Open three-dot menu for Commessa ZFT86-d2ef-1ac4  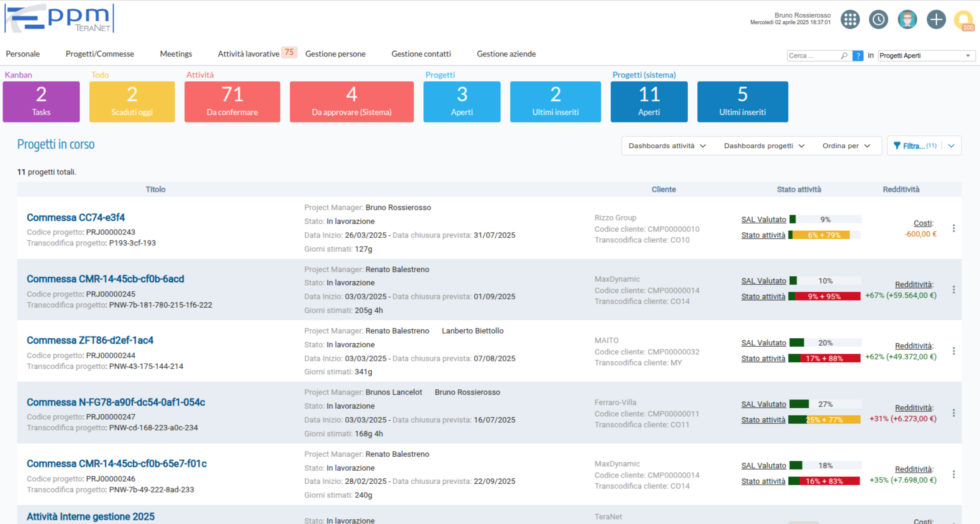coord(953,351)
